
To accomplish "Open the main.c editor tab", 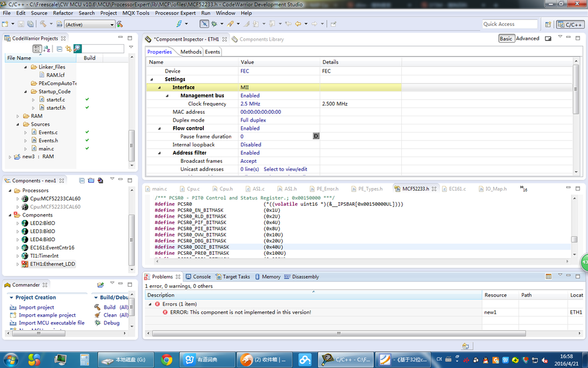I will pyautogui.click(x=159, y=189).
